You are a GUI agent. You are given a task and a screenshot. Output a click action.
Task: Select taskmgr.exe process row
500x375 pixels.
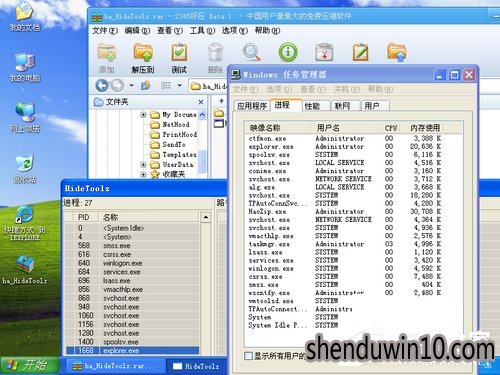pyautogui.click(x=345, y=244)
